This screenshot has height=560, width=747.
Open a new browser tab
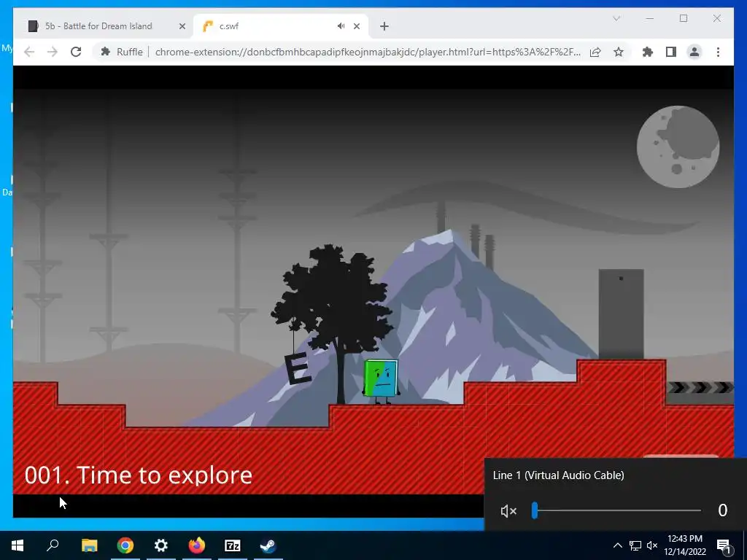[384, 26]
